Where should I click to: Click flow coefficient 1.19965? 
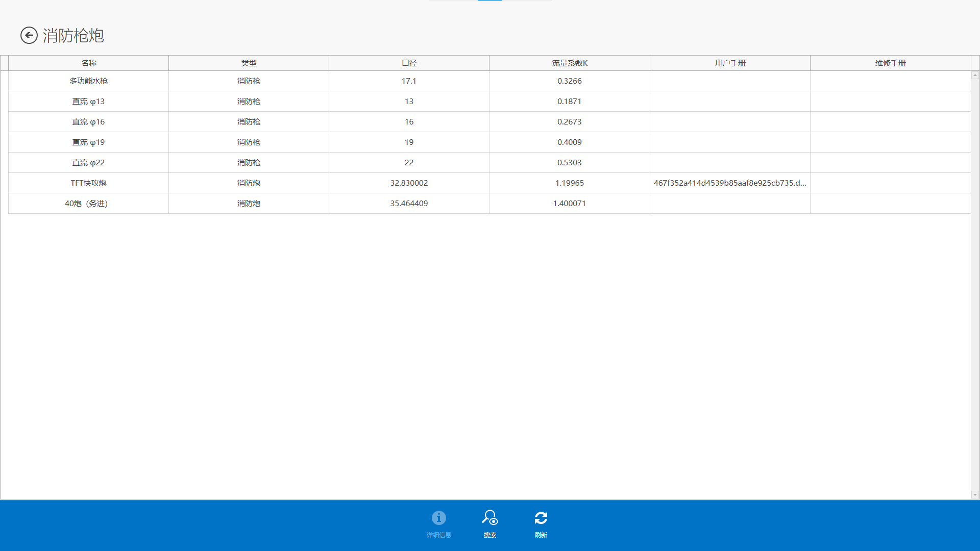tap(570, 183)
